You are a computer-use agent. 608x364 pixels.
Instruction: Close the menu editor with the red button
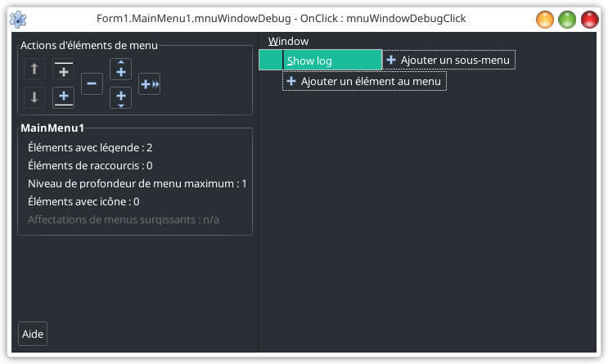(589, 19)
